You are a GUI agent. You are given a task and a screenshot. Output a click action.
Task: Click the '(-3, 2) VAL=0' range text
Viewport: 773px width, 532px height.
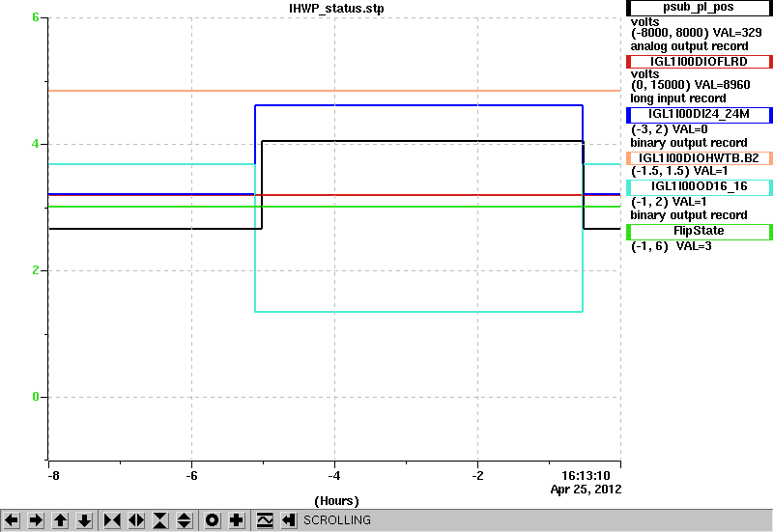pyautogui.click(x=669, y=129)
